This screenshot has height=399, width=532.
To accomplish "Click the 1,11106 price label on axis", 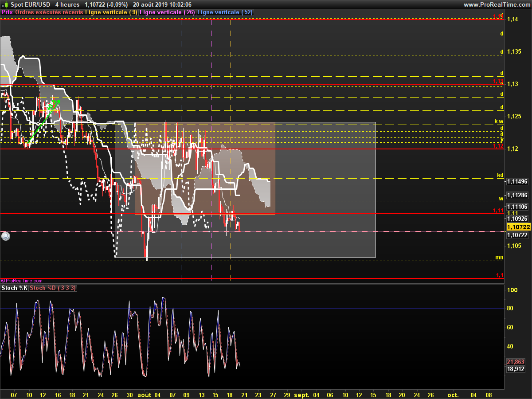I will (x=517, y=207).
